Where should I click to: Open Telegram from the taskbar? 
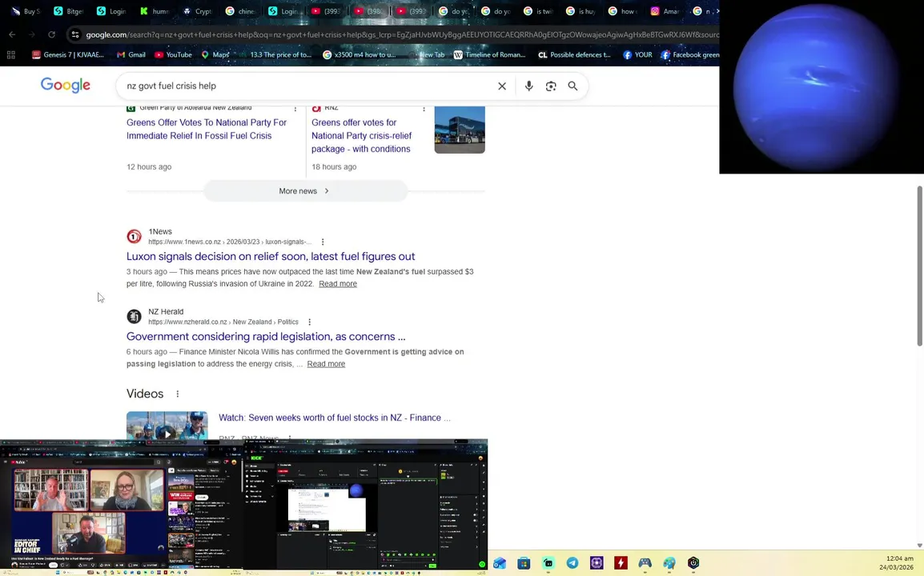[x=572, y=563]
